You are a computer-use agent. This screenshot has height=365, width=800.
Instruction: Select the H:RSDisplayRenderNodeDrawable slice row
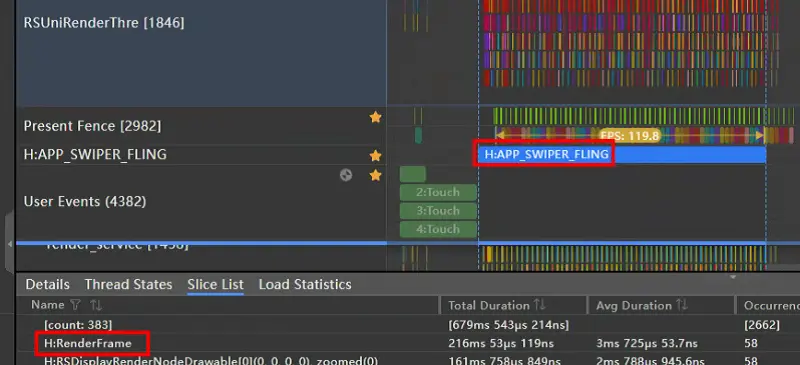click(x=408, y=359)
